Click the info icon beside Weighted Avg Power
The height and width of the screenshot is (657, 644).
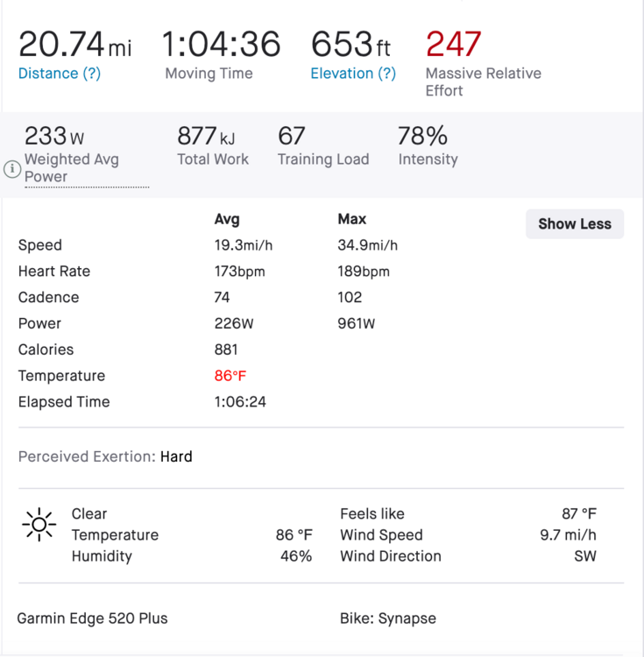pyautogui.click(x=11, y=169)
